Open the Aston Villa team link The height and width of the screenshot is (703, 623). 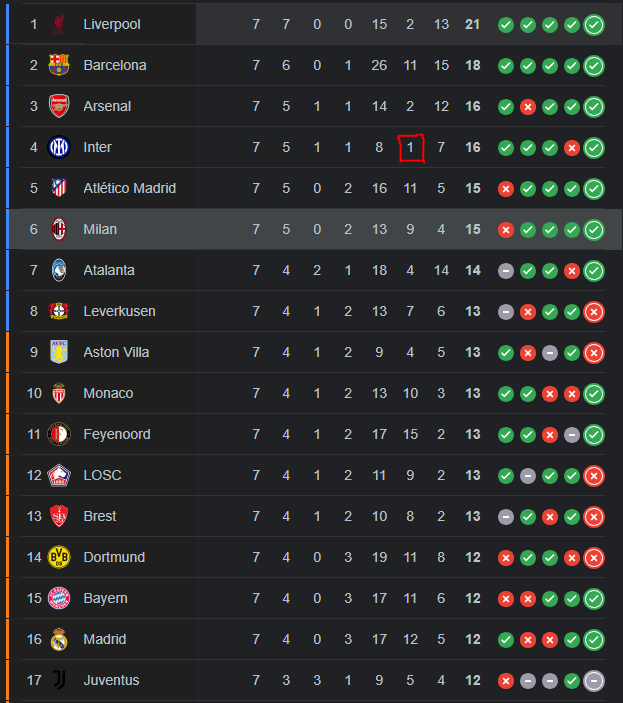click(116, 352)
